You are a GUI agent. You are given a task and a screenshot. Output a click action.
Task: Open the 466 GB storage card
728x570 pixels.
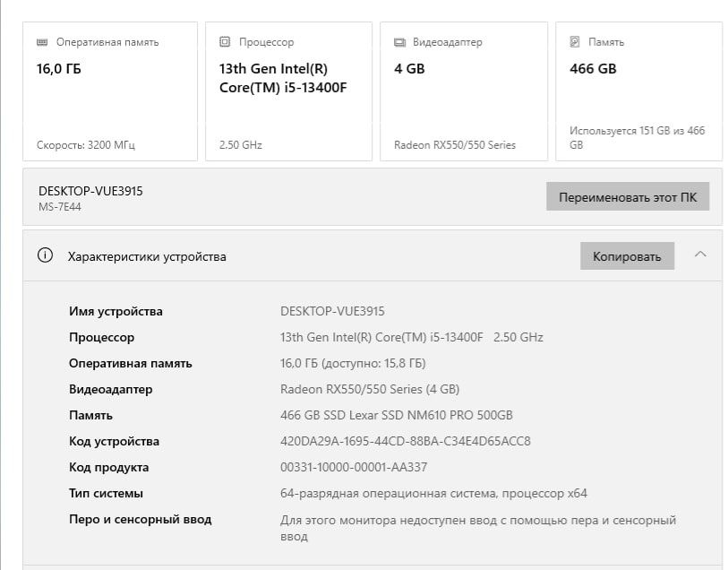(638, 91)
